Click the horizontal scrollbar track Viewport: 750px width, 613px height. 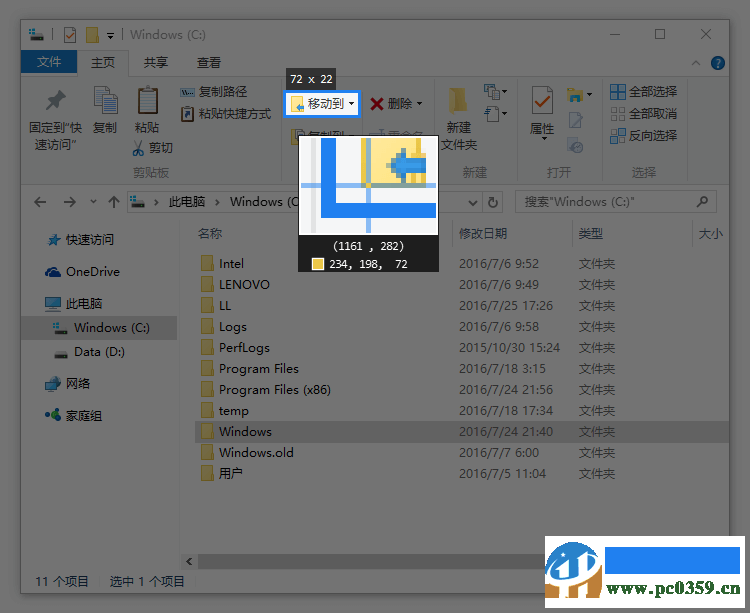(x=371, y=561)
